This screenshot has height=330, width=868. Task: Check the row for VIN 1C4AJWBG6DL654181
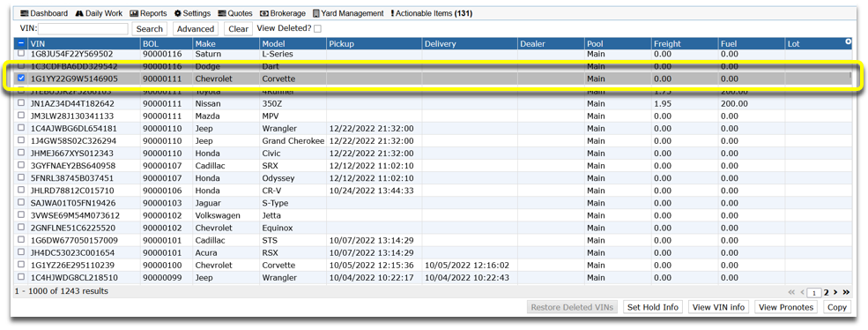coord(21,128)
